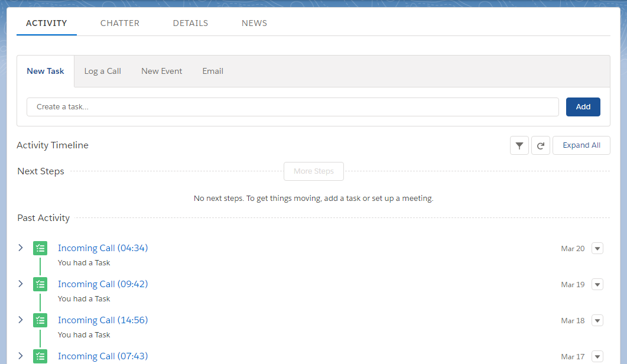Click task icon for Incoming Call (09:42)

click(40, 284)
